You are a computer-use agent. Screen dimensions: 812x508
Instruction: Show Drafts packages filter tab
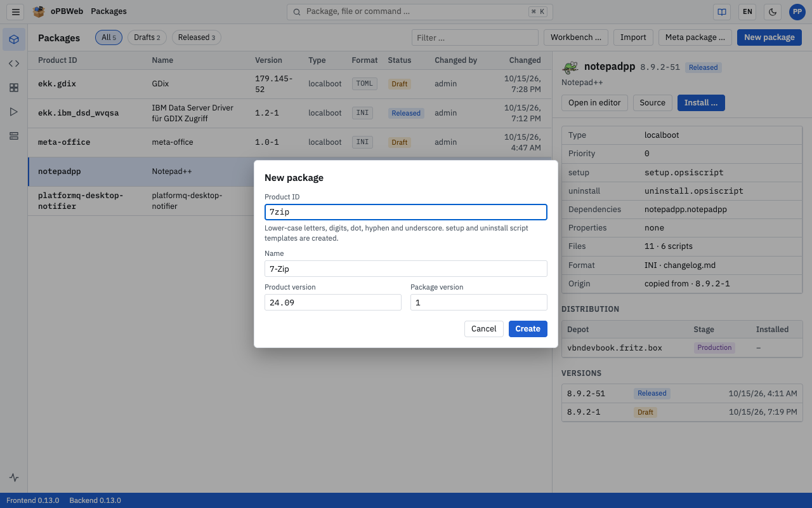pos(147,37)
